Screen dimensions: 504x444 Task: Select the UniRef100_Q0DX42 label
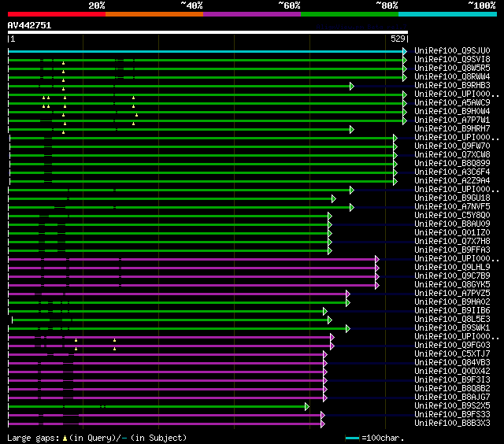pyautogui.click(x=452, y=372)
